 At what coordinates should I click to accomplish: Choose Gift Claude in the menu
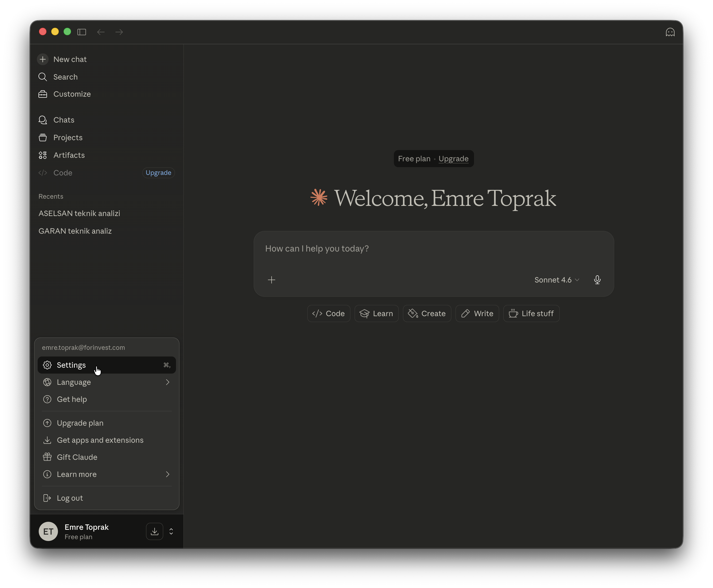106,457
